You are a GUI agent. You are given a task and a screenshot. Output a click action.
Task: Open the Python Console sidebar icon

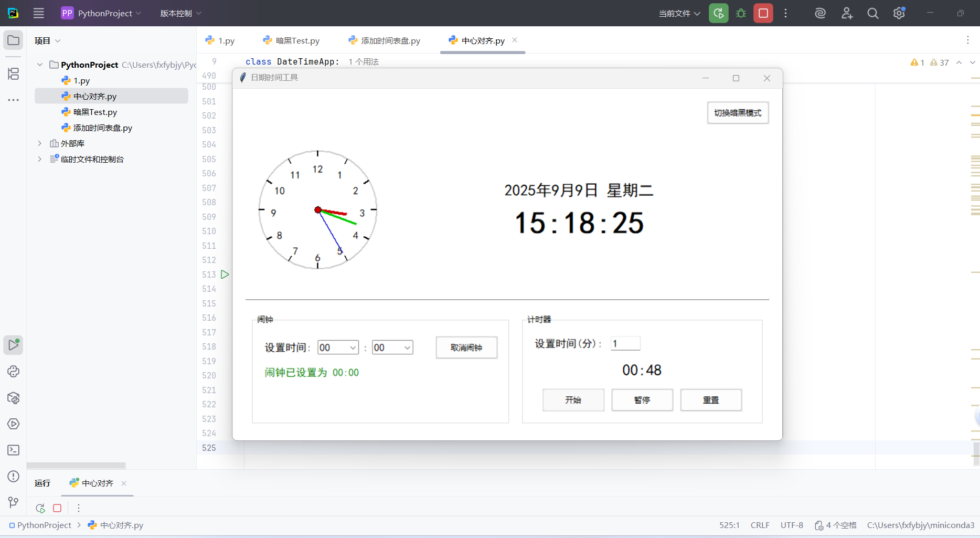(13, 372)
